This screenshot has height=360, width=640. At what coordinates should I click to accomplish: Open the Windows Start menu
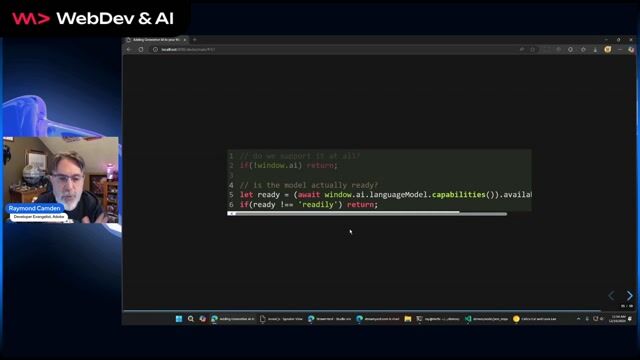tap(179, 319)
